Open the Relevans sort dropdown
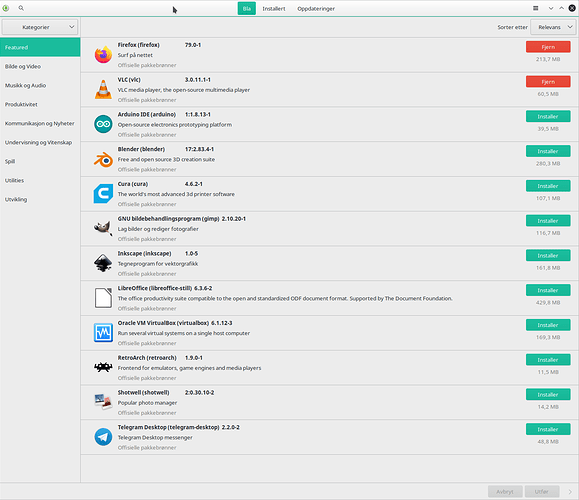The width and height of the screenshot is (579, 500). pyautogui.click(x=553, y=27)
